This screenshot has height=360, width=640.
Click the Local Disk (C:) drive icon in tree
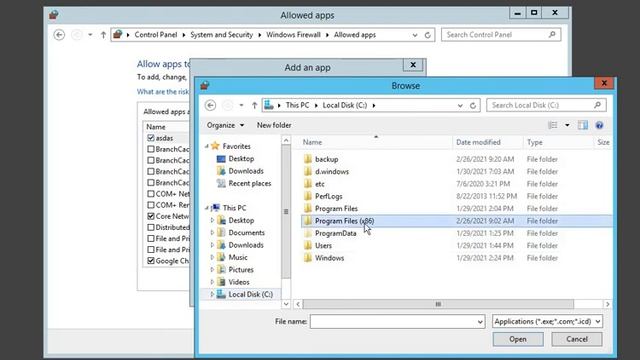[x=221, y=294]
